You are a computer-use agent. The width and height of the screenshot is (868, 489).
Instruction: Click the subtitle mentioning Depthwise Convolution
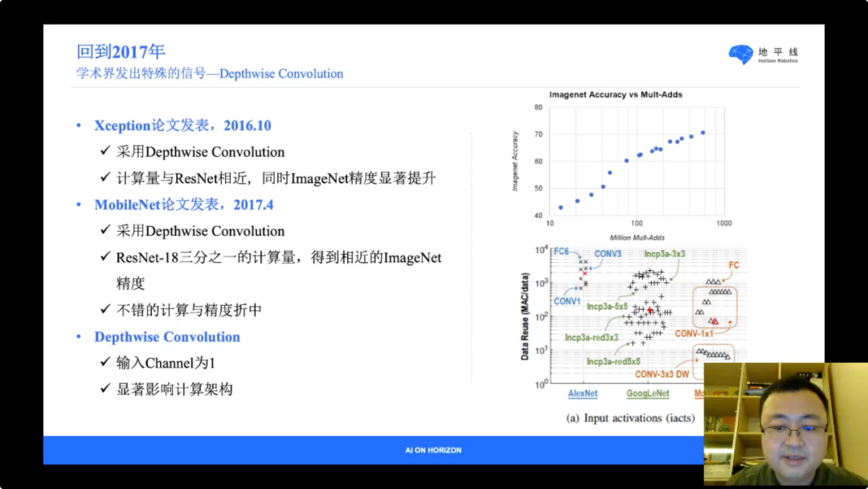[210, 74]
